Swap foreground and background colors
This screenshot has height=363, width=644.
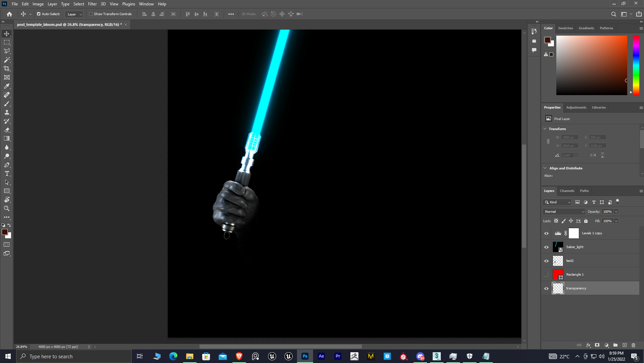click(x=9, y=225)
